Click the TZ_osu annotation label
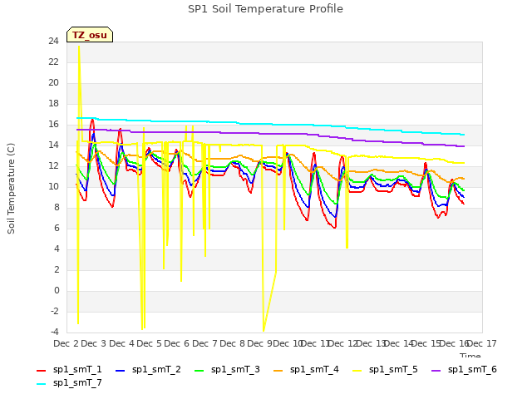This screenshot has width=532, height=399. [90, 35]
